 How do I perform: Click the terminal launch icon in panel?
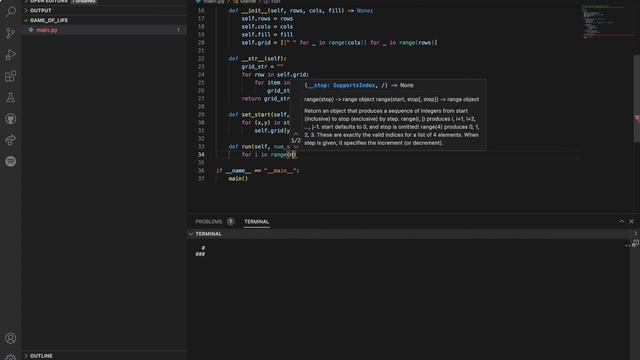pos(636,243)
